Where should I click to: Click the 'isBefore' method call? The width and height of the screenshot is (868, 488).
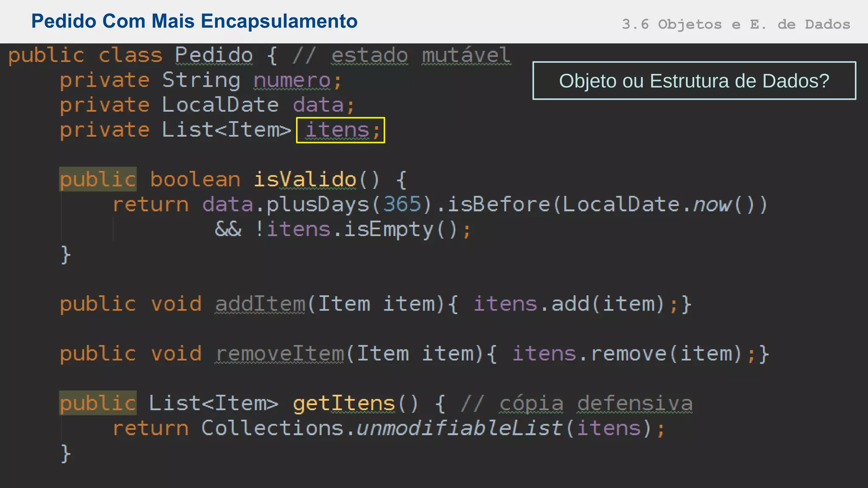(x=499, y=205)
